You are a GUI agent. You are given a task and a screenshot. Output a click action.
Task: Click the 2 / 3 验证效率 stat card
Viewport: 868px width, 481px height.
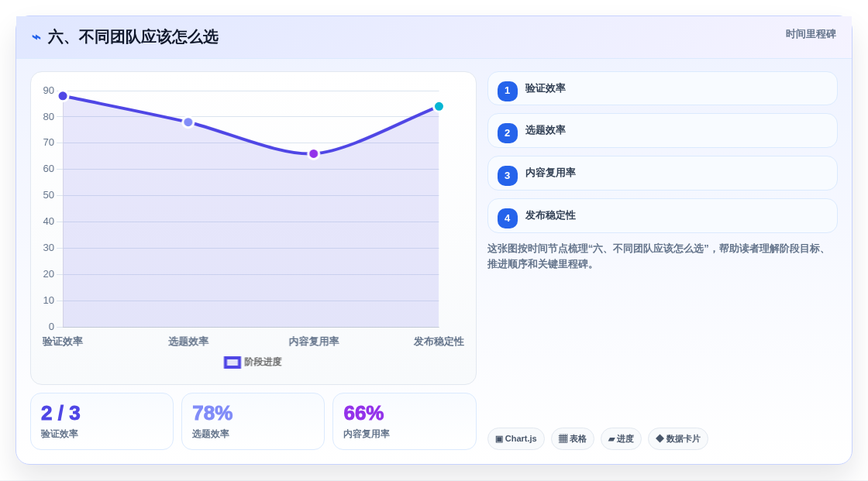point(102,421)
